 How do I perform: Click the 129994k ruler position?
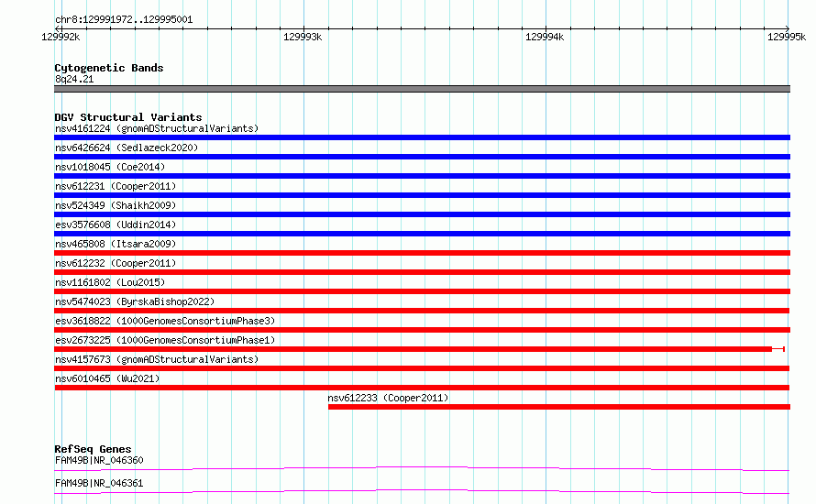[545, 37]
